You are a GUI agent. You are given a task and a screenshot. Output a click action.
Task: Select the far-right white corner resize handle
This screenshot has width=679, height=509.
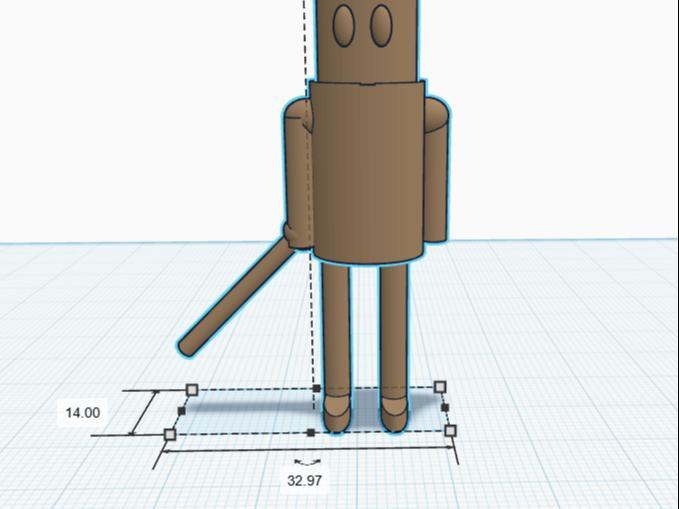[440, 387]
